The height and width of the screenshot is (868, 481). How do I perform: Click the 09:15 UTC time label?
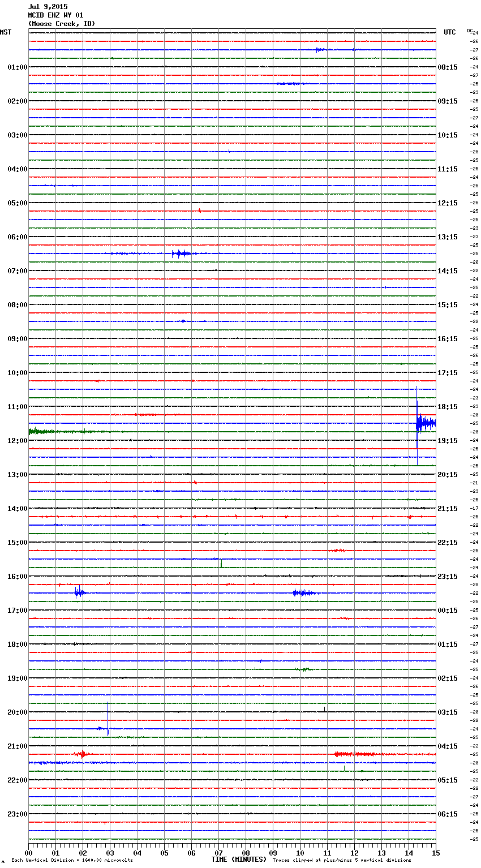(448, 101)
